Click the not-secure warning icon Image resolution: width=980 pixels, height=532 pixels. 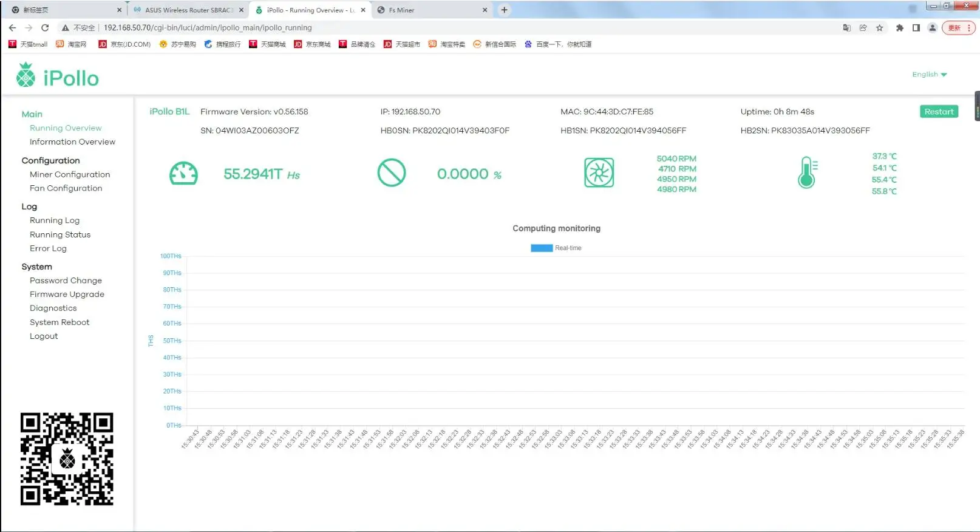coord(65,28)
